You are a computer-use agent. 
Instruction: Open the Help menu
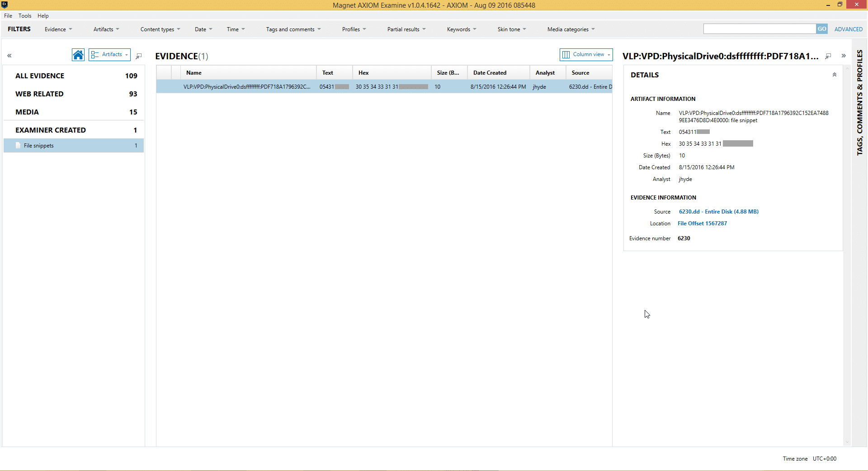click(43, 16)
